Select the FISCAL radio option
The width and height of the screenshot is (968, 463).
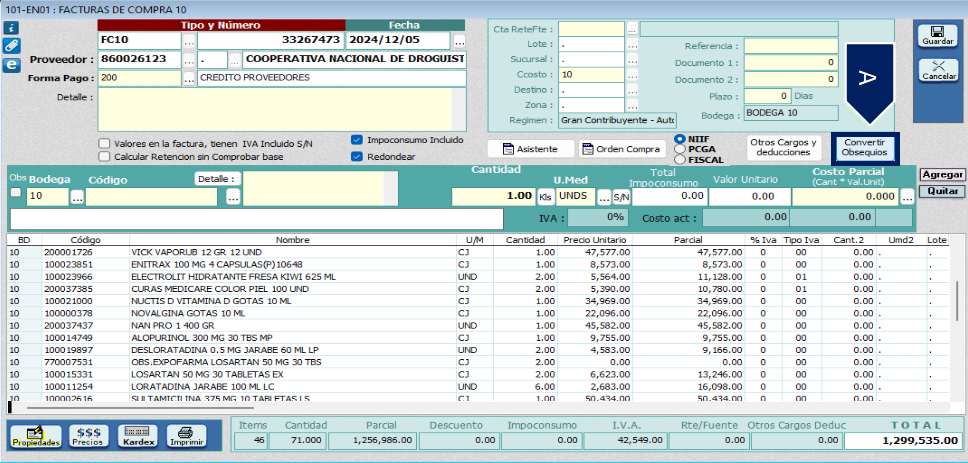680,159
